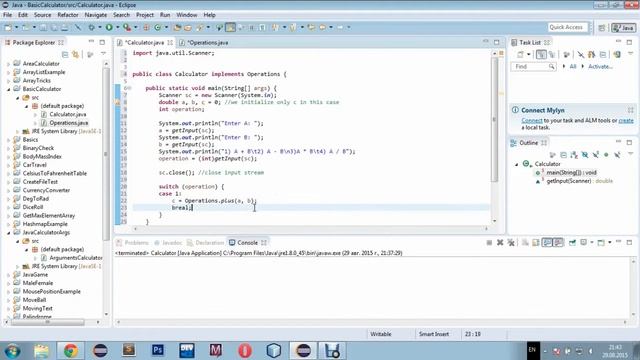Open the Source menu
The height and width of the screenshot is (360, 640).
click(42, 15)
